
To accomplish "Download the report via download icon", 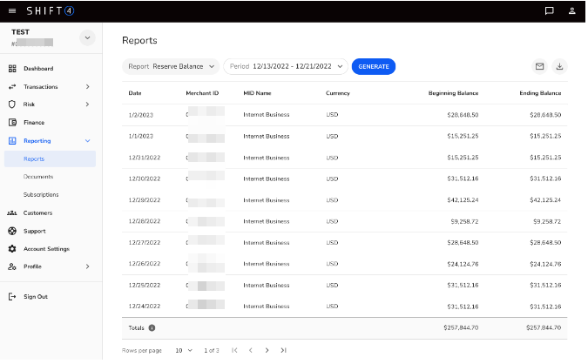I will pos(559,66).
